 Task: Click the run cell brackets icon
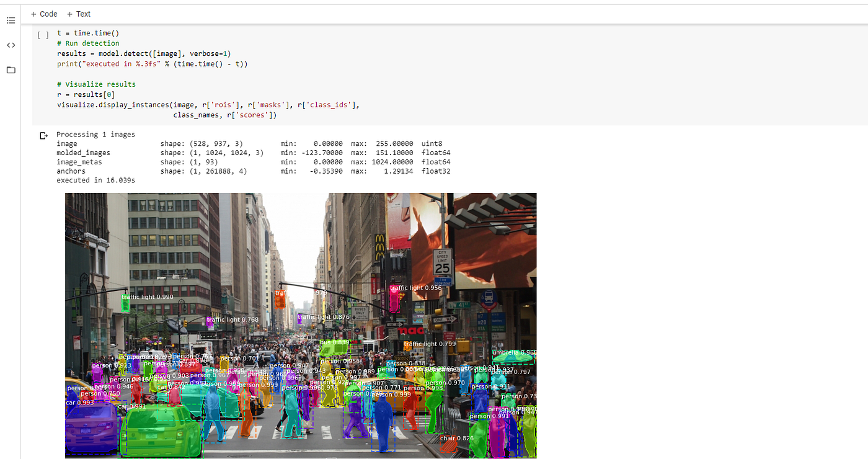click(x=42, y=34)
